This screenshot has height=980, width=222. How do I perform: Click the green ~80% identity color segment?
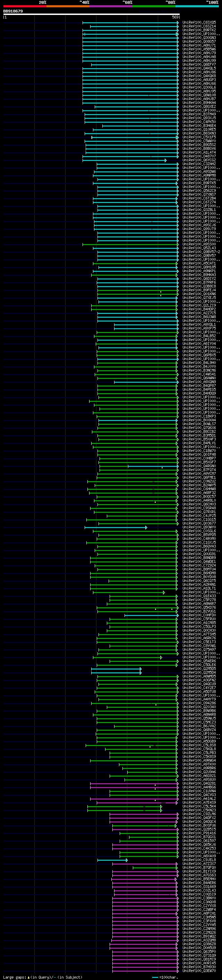click(x=154, y=7)
